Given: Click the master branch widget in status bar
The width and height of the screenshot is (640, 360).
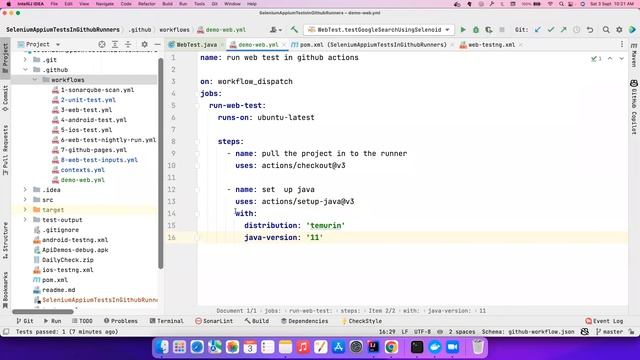Looking at the screenshot, I should tap(609, 332).
